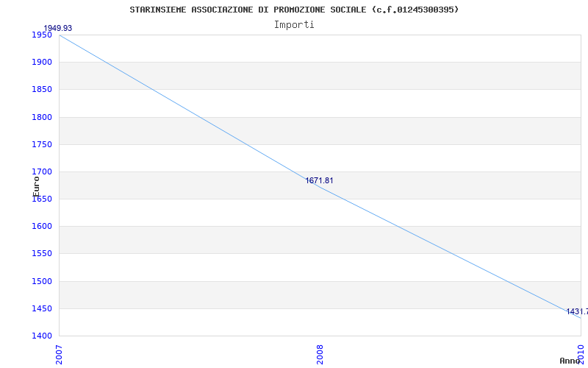Click the 1431.7 data label at line end
The image size is (588, 368).
click(x=577, y=311)
